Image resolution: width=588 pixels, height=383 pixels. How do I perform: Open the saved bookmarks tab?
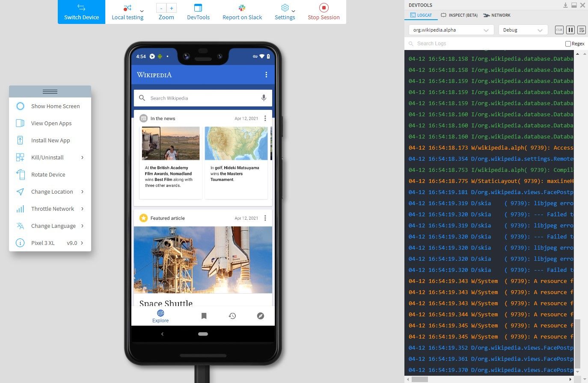(204, 316)
